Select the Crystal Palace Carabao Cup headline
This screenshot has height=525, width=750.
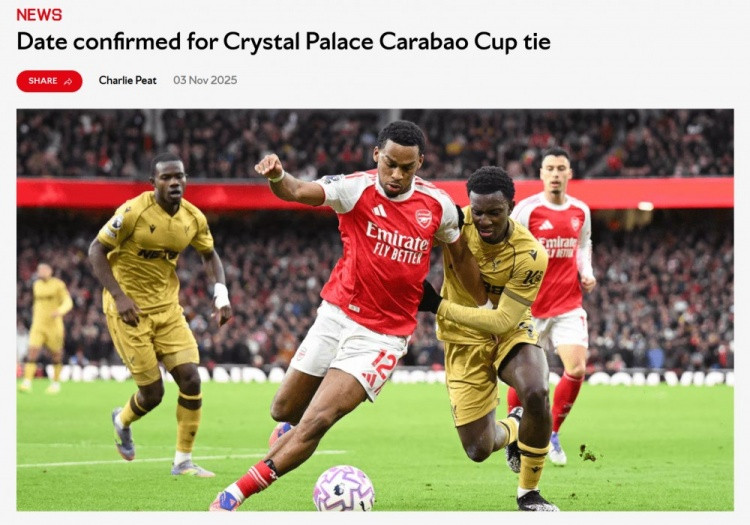point(284,41)
